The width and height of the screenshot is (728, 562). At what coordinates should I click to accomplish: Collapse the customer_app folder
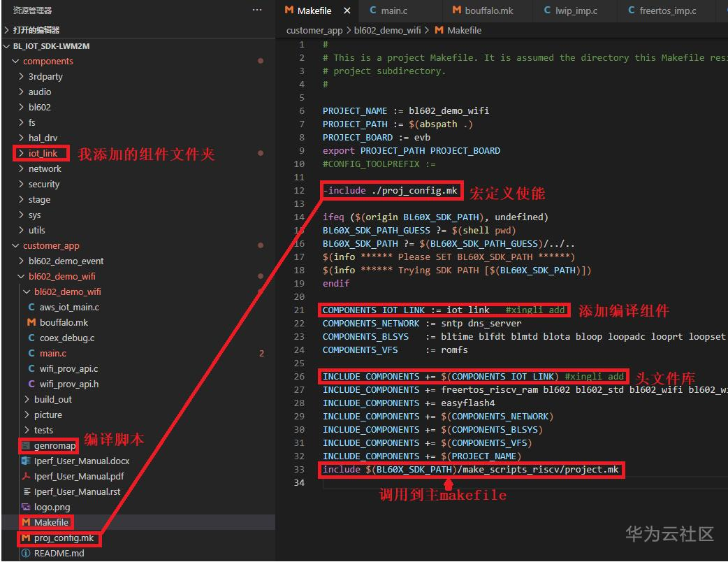pos(51,246)
